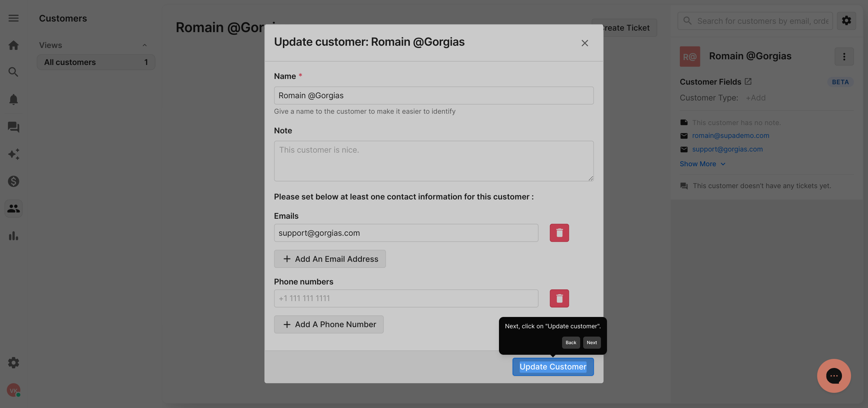This screenshot has height=408, width=868.
Task: Click 'This customer doesn't have any tickets yet.'
Action: coord(762,186)
